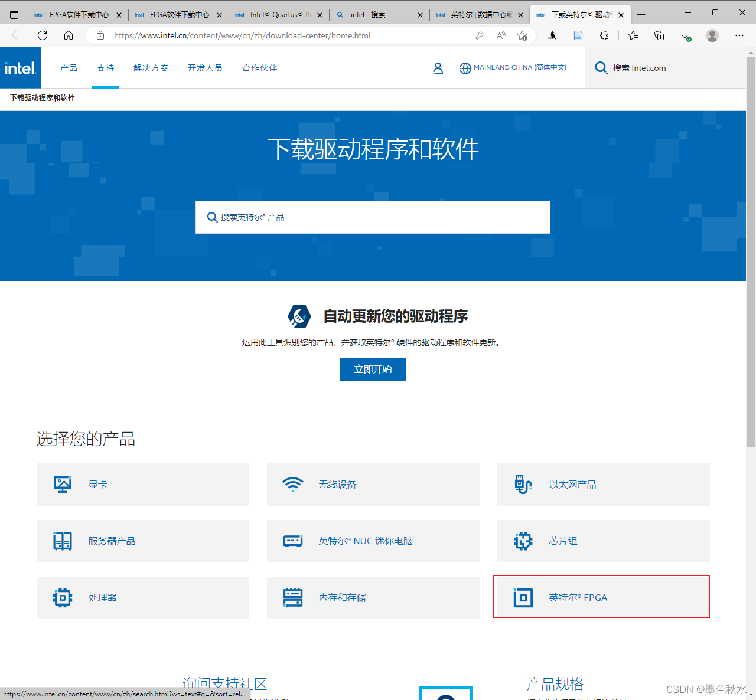The image size is (756, 700).
Task: Click the processor icon beside 处理器
Action: coord(63,597)
